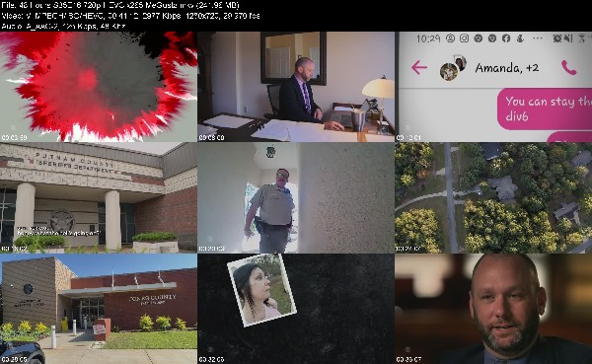Image resolution: width=592 pixels, height=364 pixels.
Task: Tap the alarm clock icon in status bar
Action: 556,38
